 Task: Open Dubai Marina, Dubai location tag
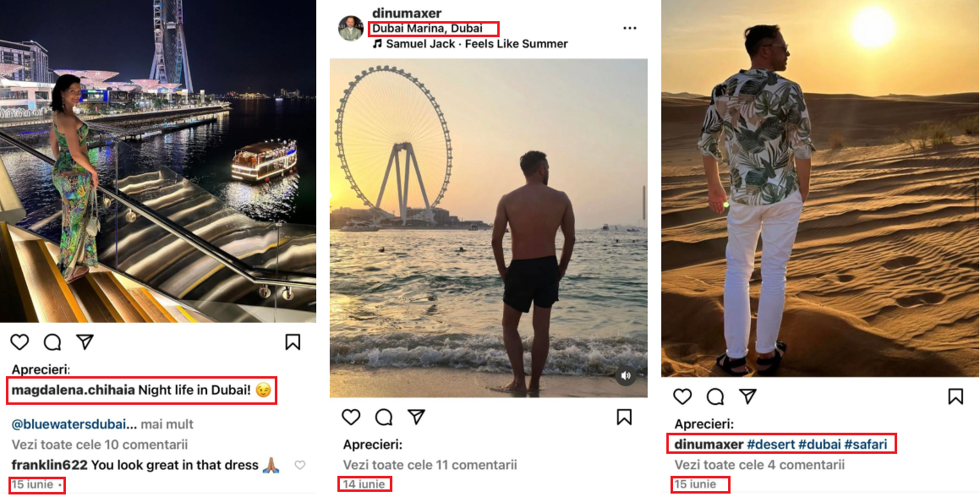click(x=427, y=29)
